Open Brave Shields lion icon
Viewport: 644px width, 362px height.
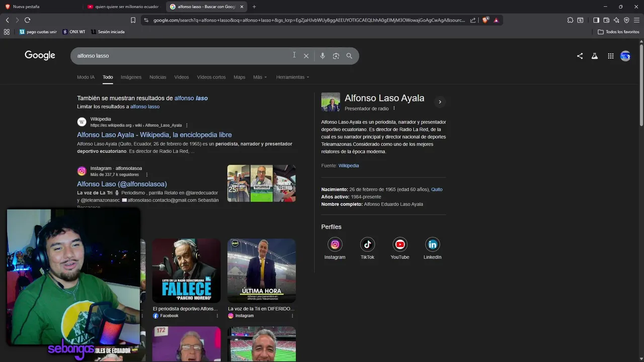coord(486,20)
